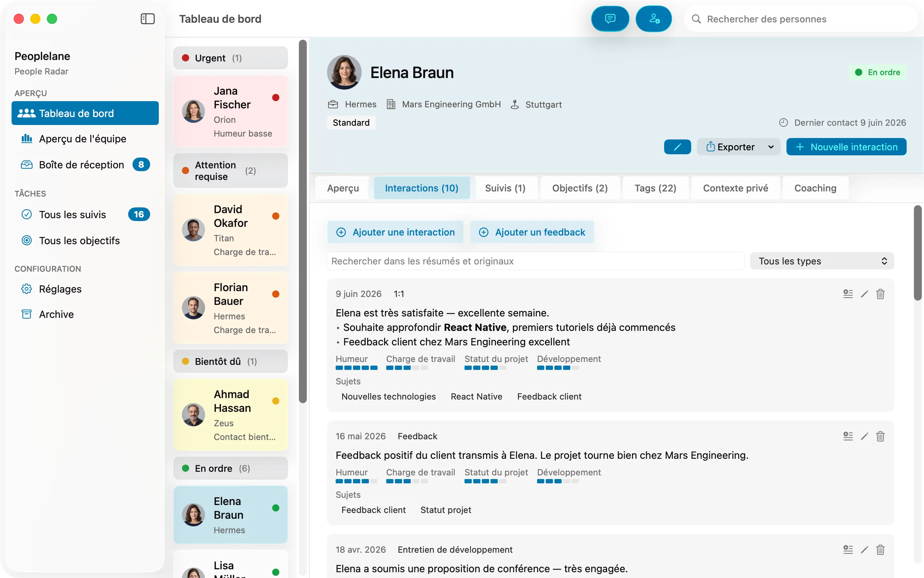
Task: Edit the 9 juin 2026 interaction
Action: click(864, 294)
